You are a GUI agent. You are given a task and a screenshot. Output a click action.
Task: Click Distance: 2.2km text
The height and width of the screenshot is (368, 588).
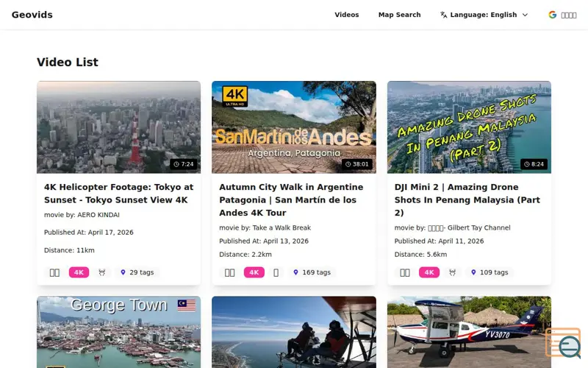coord(245,254)
